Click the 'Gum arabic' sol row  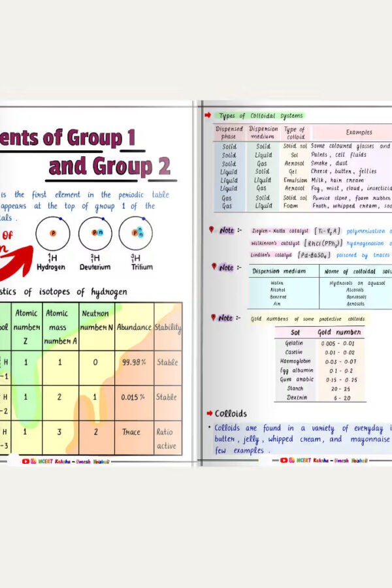click(297, 380)
